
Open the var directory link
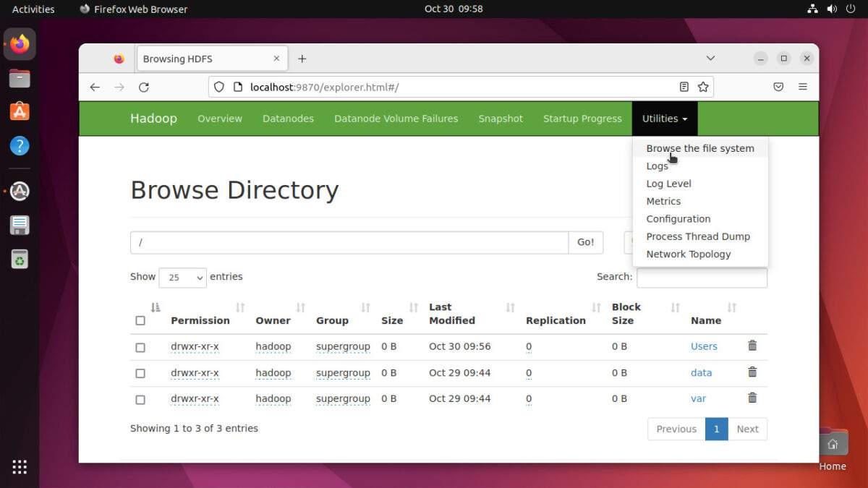coord(698,398)
